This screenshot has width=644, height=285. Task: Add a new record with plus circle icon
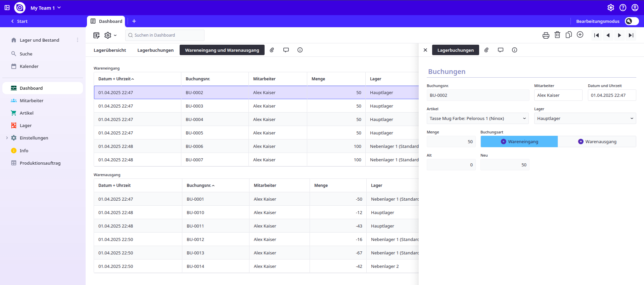pos(580,35)
